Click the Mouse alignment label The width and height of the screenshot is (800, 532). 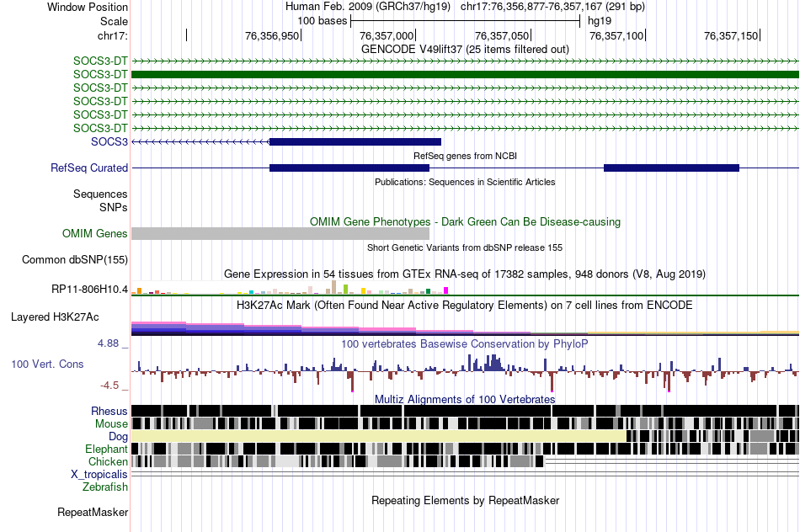(111, 424)
